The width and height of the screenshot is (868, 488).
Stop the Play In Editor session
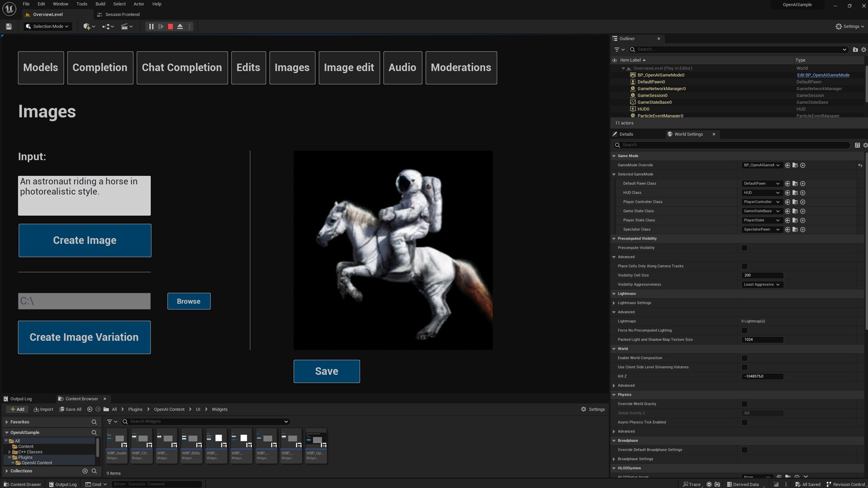(170, 26)
